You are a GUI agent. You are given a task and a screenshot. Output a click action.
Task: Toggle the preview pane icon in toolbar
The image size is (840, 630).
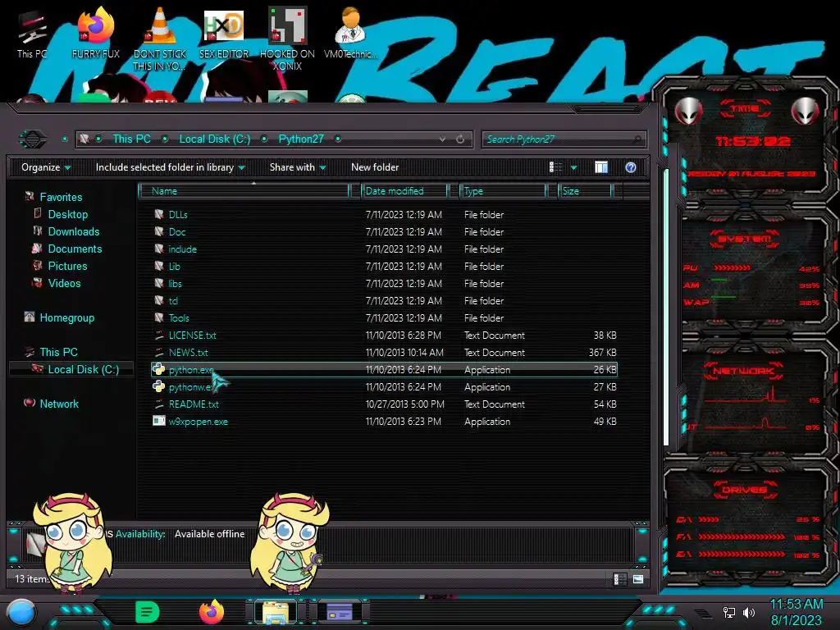601,167
